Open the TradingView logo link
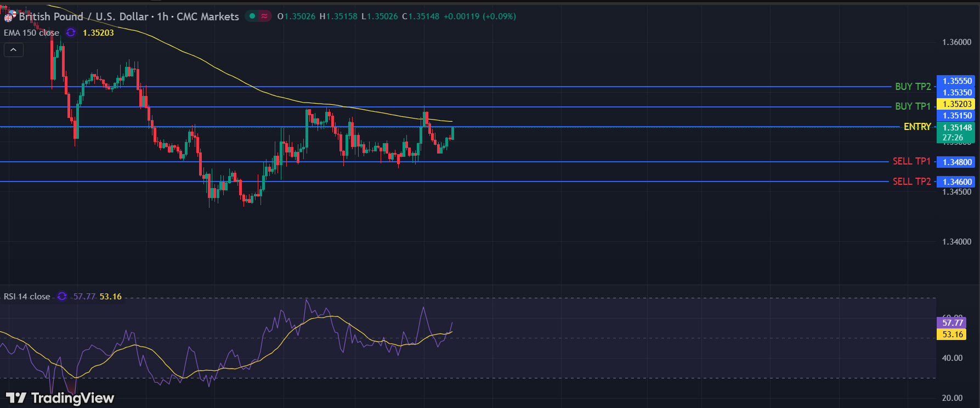The height and width of the screenshot is (408, 980). click(60, 398)
